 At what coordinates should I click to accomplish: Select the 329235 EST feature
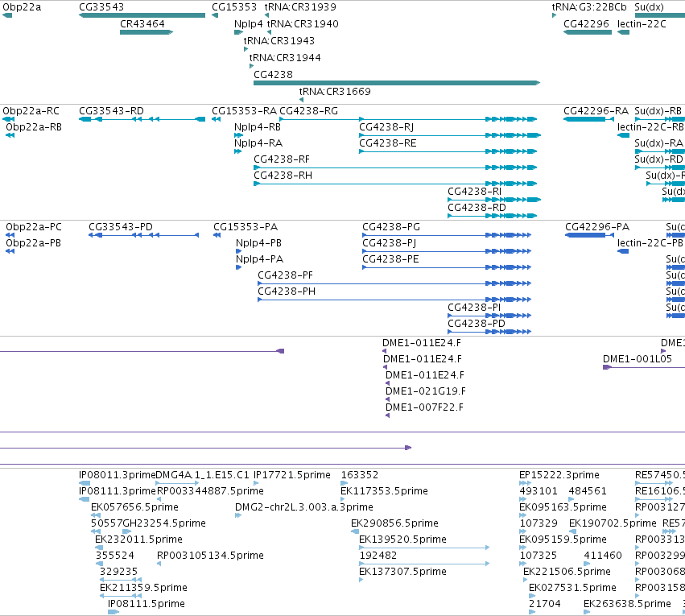point(121,580)
